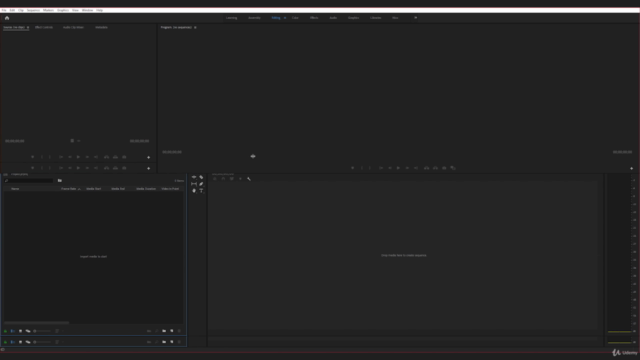Switch to the Learning workspace
Viewport: 640px width, 360px height.
point(231,18)
